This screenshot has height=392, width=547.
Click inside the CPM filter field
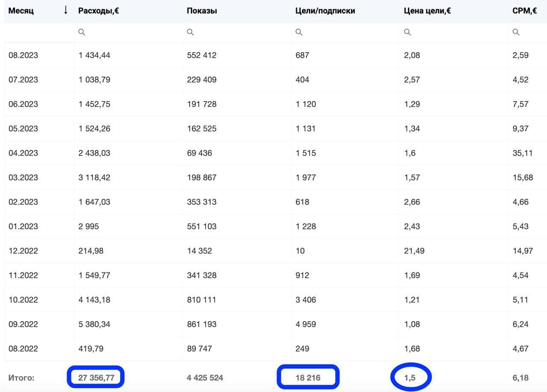click(x=530, y=32)
